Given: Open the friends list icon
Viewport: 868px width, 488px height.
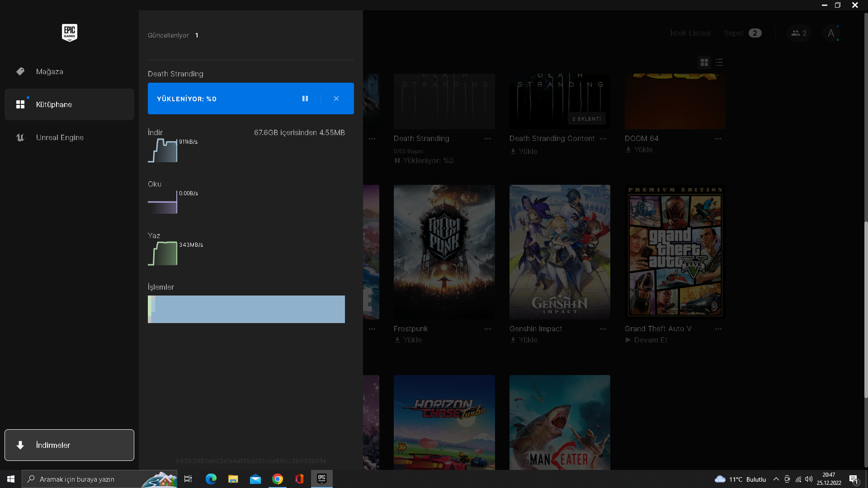Looking at the screenshot, I should pos(799,33).
